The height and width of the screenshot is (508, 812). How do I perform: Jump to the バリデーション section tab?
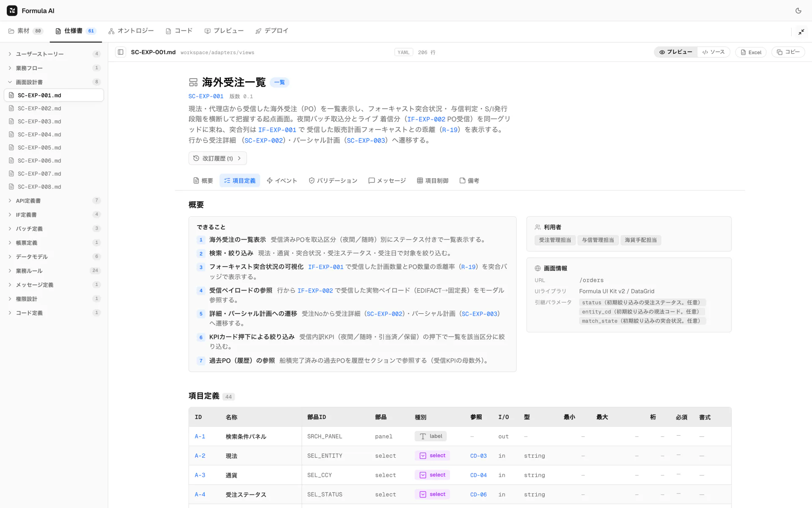pos(333,181)
